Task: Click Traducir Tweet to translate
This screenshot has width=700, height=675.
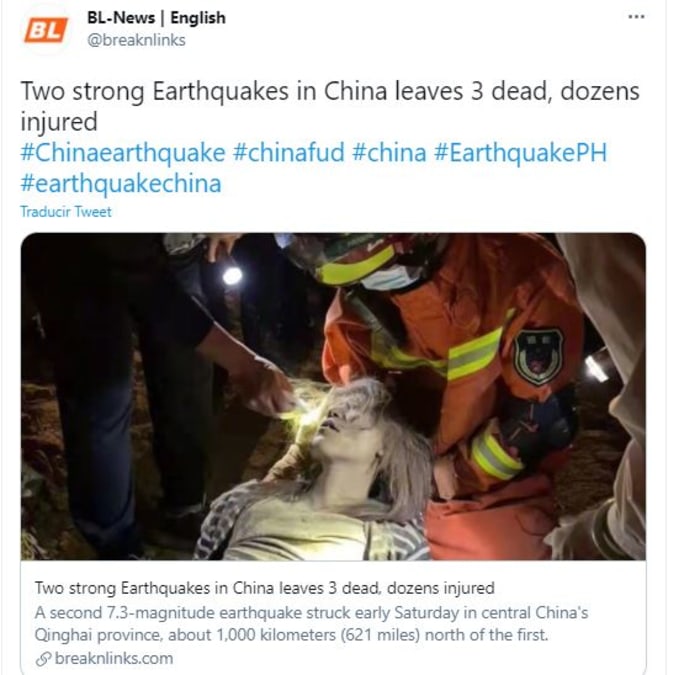Action: tap(66, 212)
